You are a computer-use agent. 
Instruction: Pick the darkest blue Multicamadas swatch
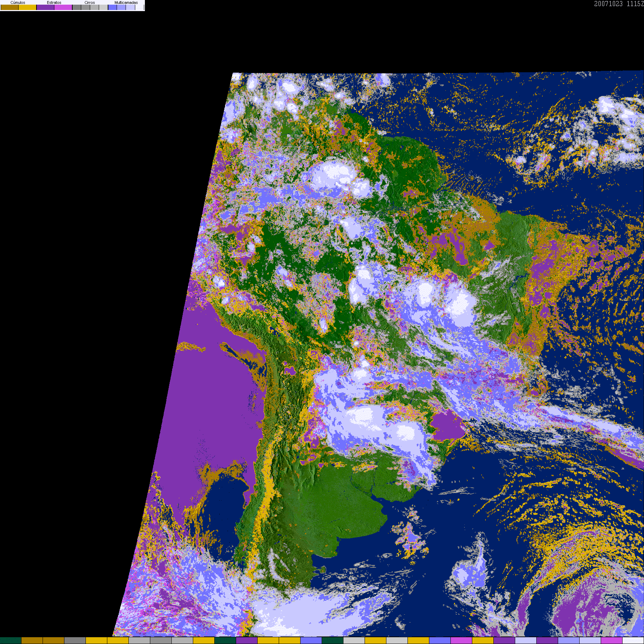point(112,7)
